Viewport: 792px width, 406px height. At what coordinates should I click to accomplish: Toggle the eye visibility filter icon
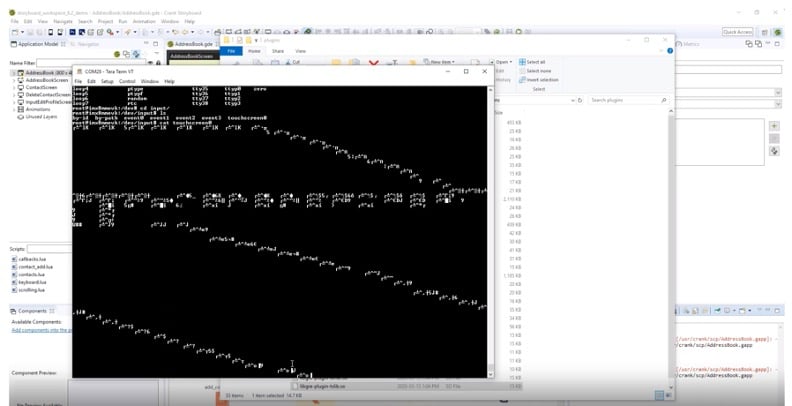pyautogui.click(x=151, y=63)
